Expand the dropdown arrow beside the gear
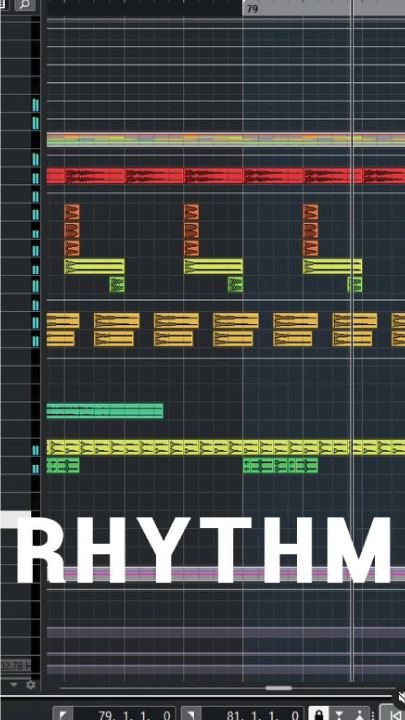Viewport: 405px width, 720px height. click(14, 685)
